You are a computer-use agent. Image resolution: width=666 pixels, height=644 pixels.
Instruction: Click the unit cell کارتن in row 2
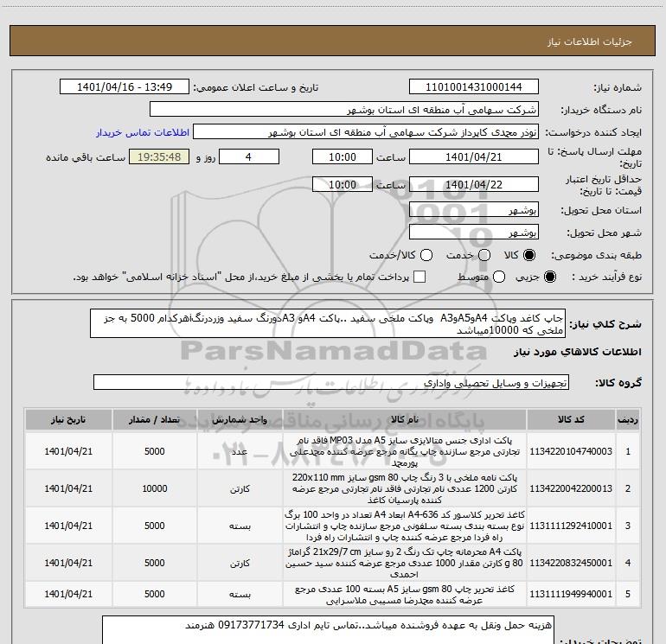coord(240,488)
